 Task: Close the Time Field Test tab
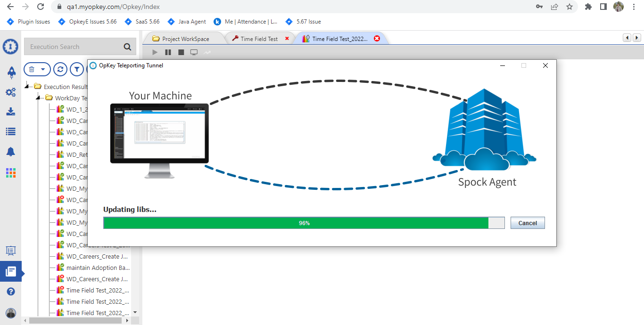click(287, 39)
